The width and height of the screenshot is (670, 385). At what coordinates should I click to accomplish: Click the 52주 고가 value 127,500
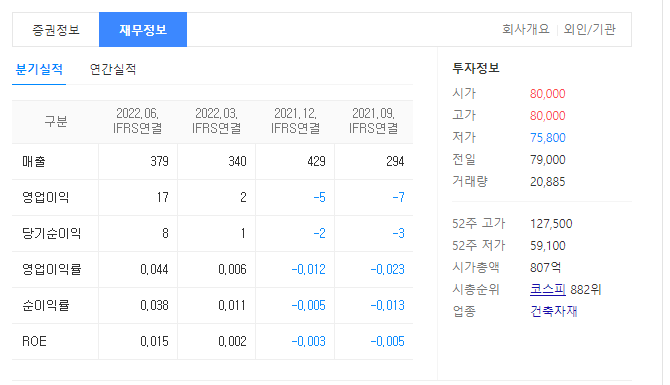pyautogui.click(x=551, y=223)
